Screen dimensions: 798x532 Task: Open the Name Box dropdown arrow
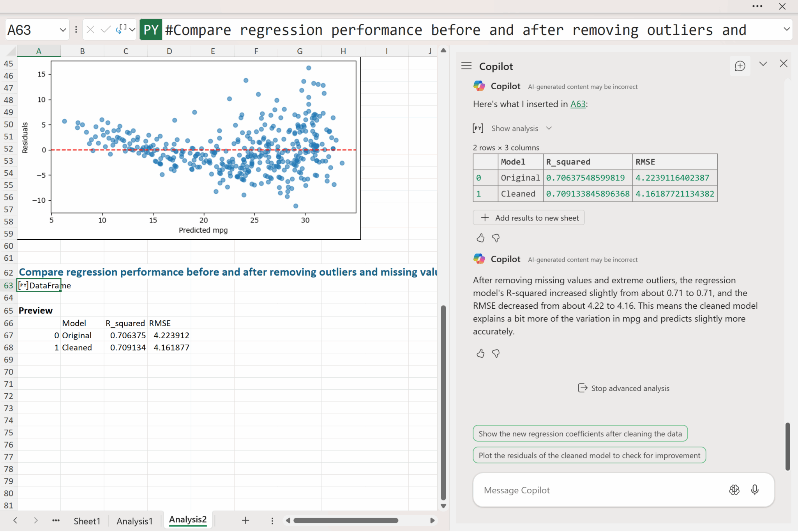(x=63, y=30)
